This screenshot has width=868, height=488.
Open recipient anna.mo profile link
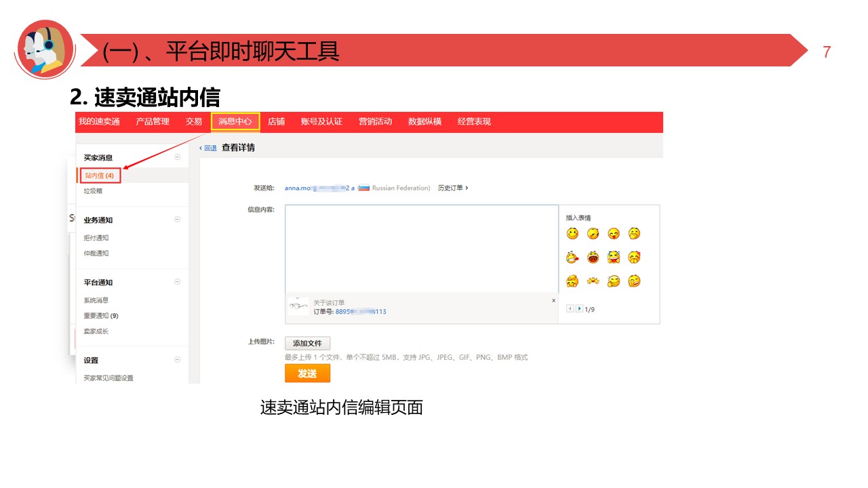[320, 188]
